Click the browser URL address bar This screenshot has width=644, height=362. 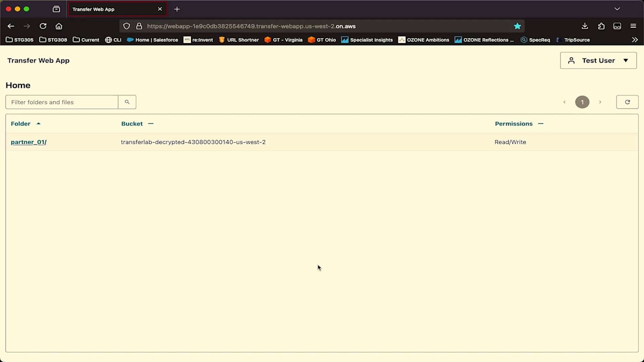[x=322, y=26]
